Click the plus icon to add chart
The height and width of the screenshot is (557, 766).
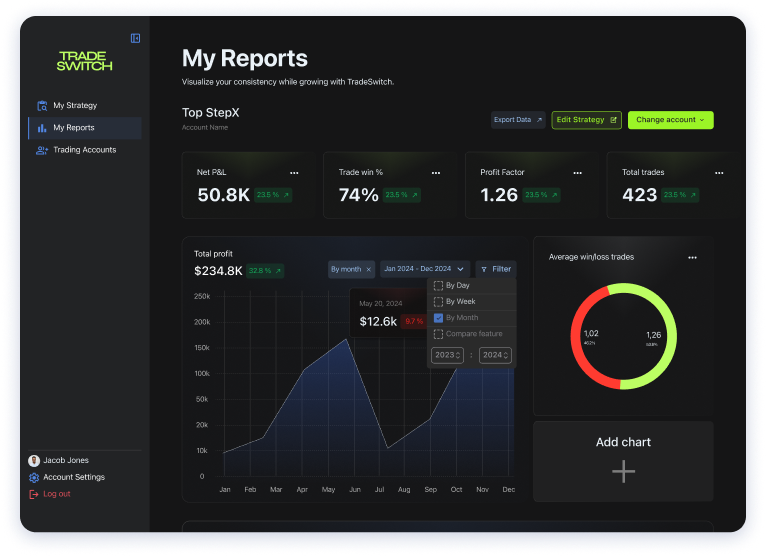pos(623,471)
